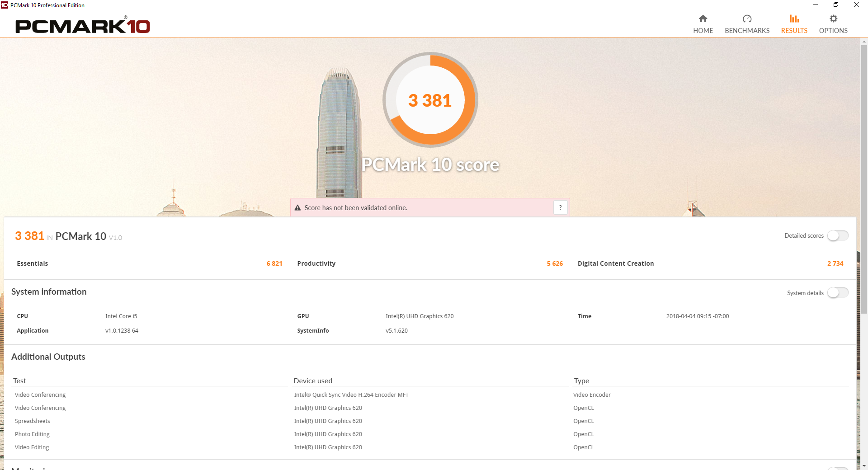Click scrollbar down arrow
This screenshot has height=470, width=868.
click(864, 465)
